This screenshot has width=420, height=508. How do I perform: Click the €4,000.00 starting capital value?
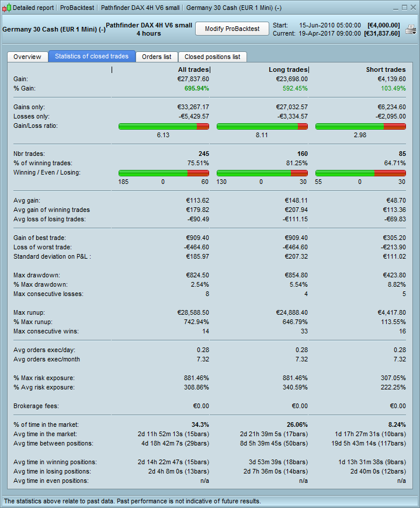(x=384, y=25)
